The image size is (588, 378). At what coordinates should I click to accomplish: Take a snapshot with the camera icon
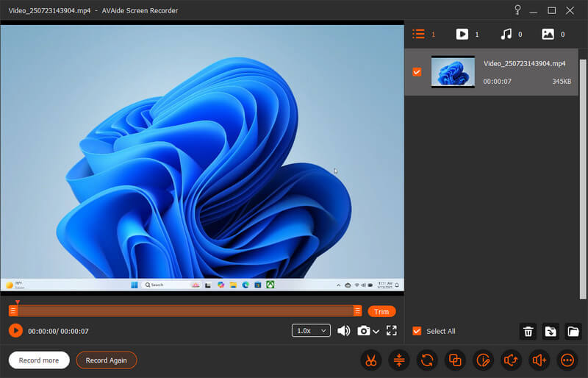(x=363, y=331)
